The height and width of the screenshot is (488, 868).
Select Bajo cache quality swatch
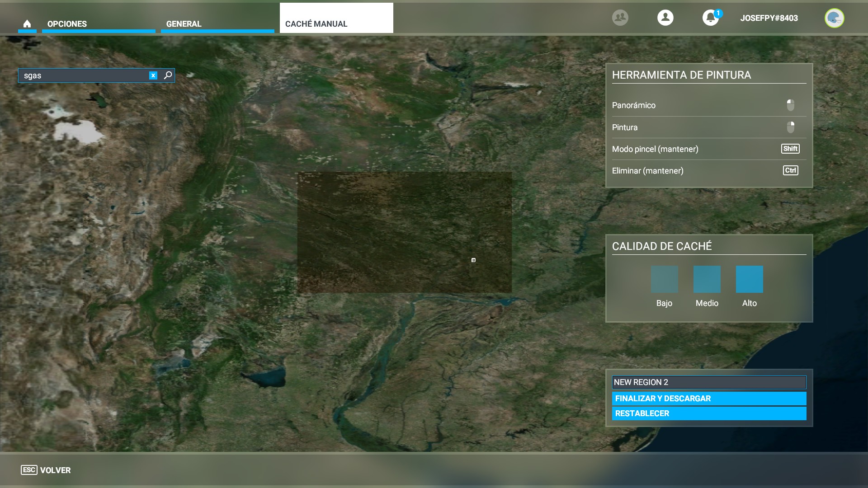664,279
